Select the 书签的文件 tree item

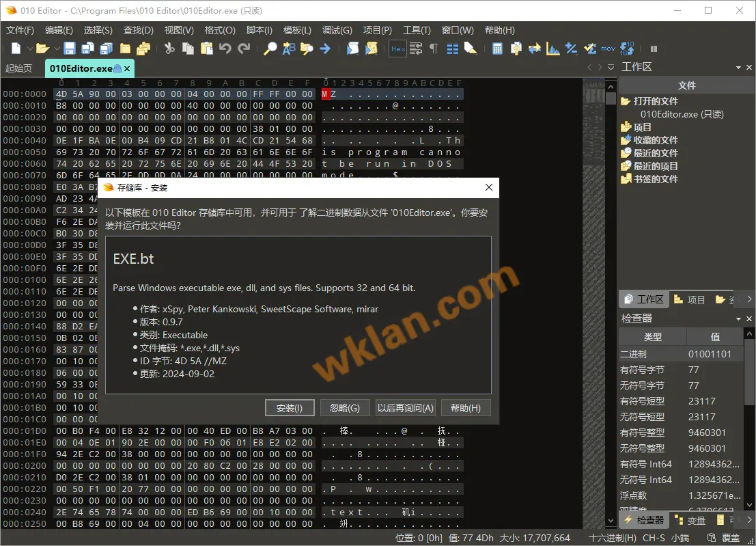pyautogui.click(x=649, y=179)
